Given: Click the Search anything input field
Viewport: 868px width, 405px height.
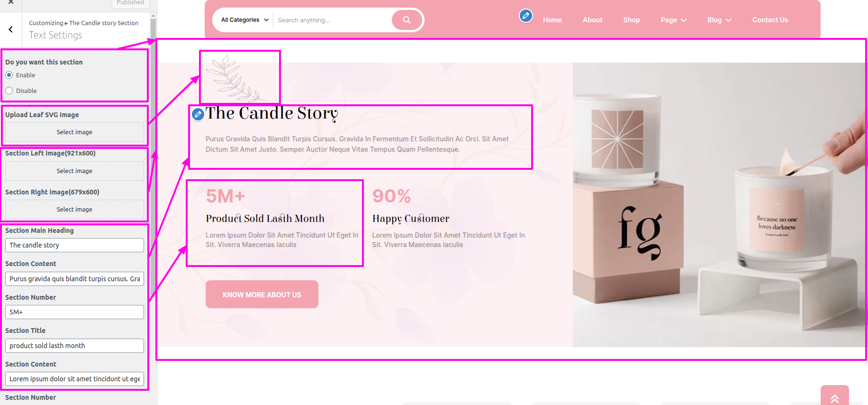Looking at the screenshot, I should 332,20.
